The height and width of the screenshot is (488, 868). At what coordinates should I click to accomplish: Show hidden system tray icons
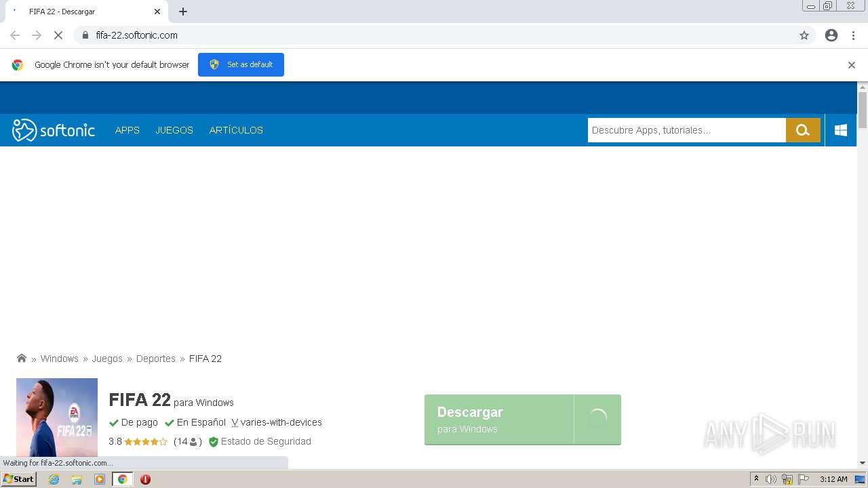[756, 479]
